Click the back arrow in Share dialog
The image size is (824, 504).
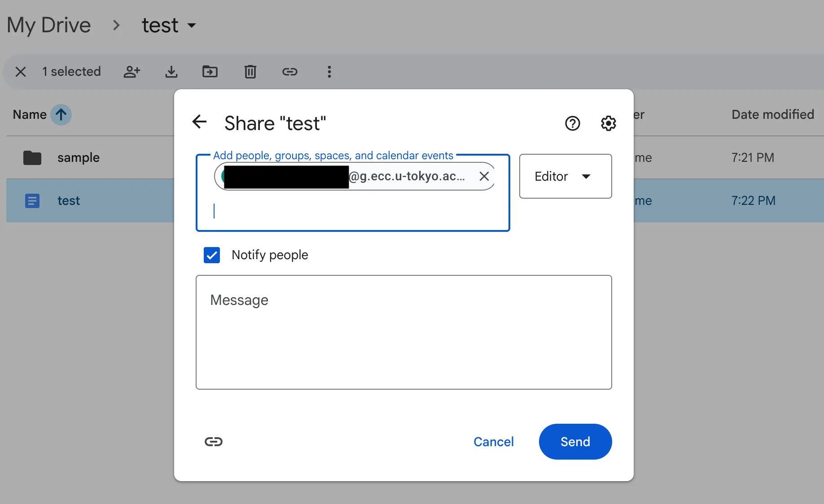199,122
